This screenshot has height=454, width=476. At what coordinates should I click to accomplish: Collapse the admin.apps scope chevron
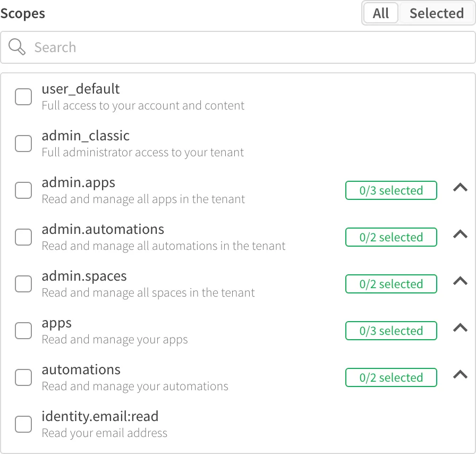[x=460, y=188]
